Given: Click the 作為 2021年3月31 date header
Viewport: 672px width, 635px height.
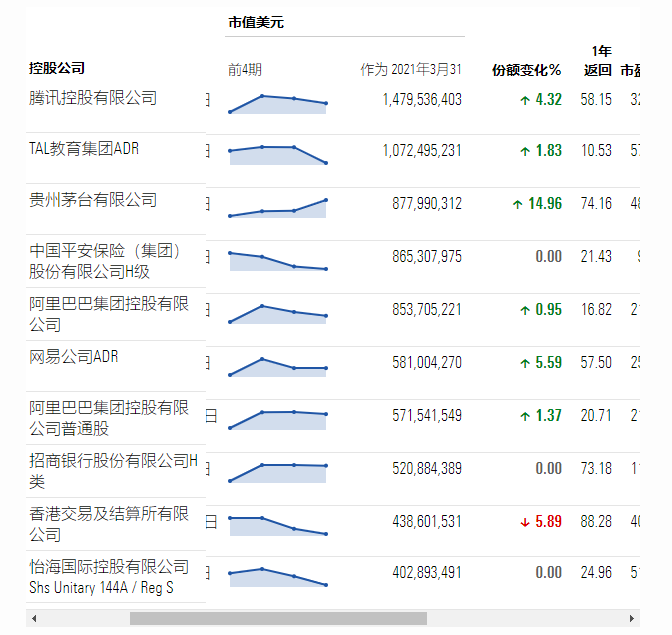Looking at the screenshot, I should pyautogui.click(x=411, y=70).
